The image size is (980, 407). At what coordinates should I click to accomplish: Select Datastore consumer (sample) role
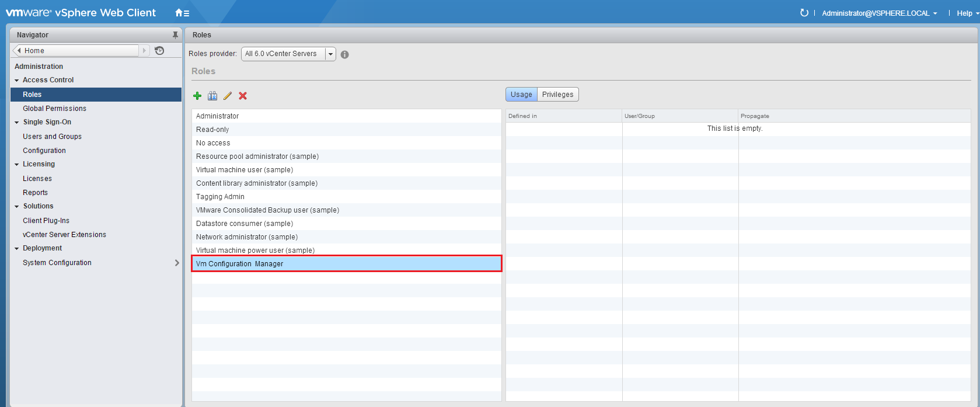click(347, 224)
